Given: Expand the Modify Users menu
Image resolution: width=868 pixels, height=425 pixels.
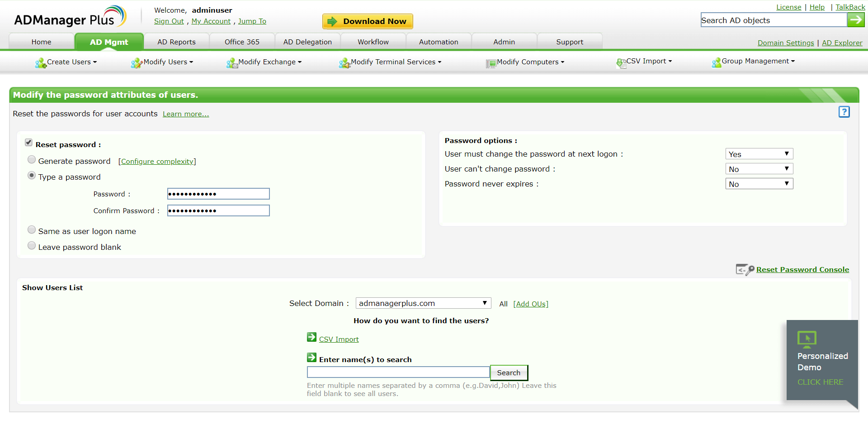Looking at the screenshot, I should (x=168, y=62).
